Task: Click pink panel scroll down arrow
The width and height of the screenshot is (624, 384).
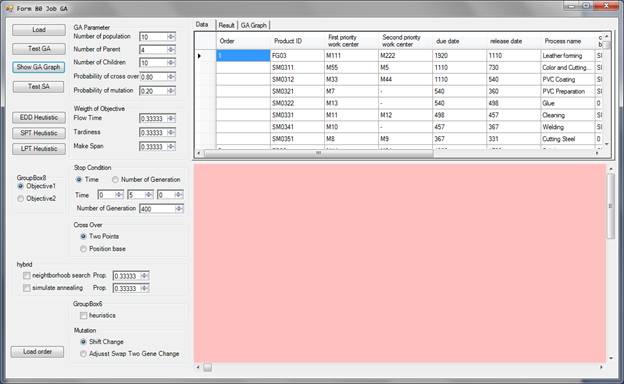Action: click(611, 358)
